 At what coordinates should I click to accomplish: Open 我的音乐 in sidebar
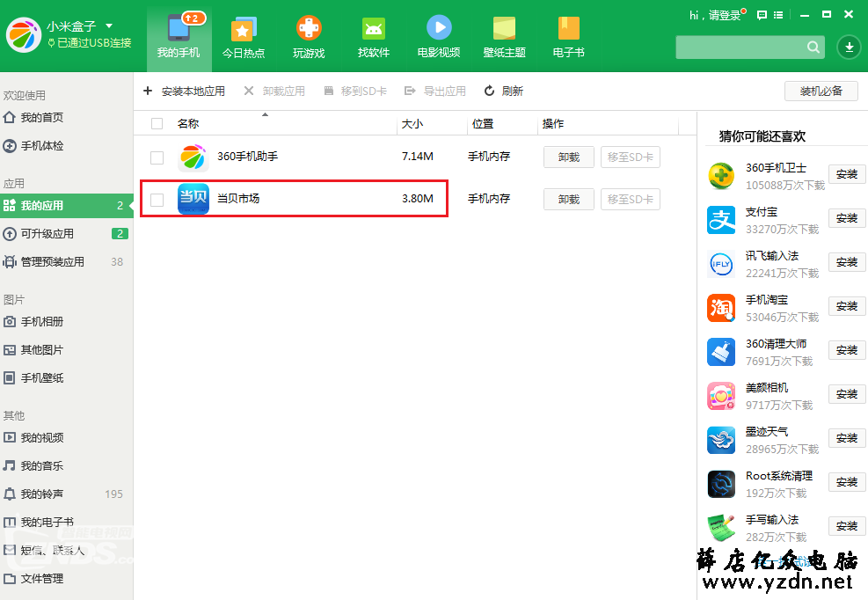point(33,466)
